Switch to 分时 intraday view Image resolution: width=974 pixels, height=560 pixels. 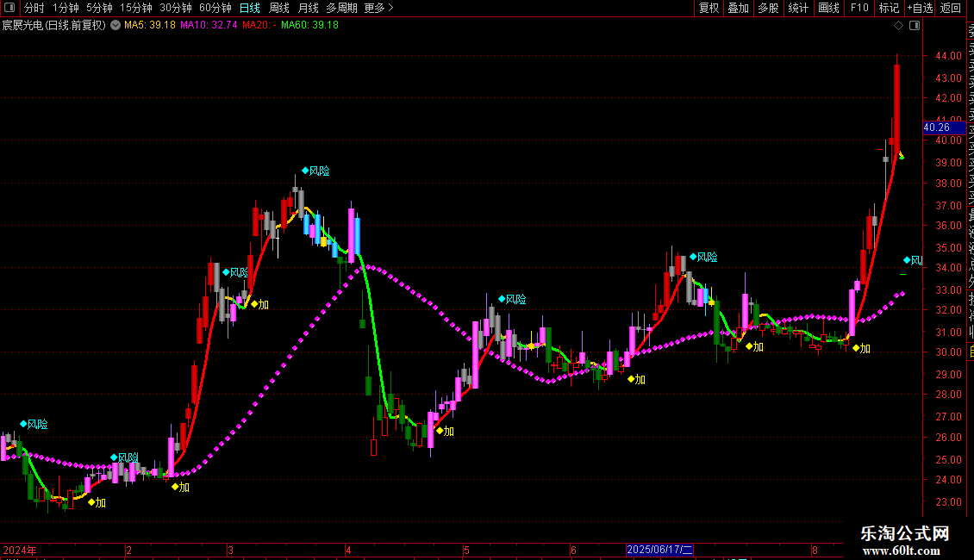pos(34,8)
